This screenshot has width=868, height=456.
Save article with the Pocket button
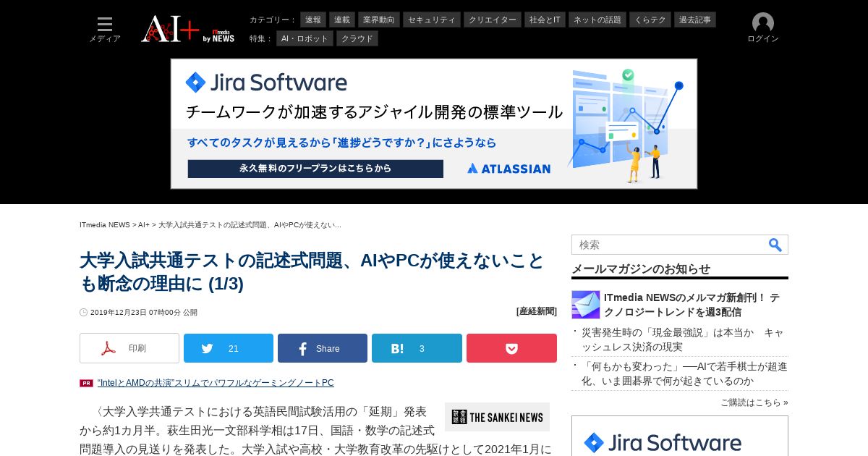click(511, 348)
